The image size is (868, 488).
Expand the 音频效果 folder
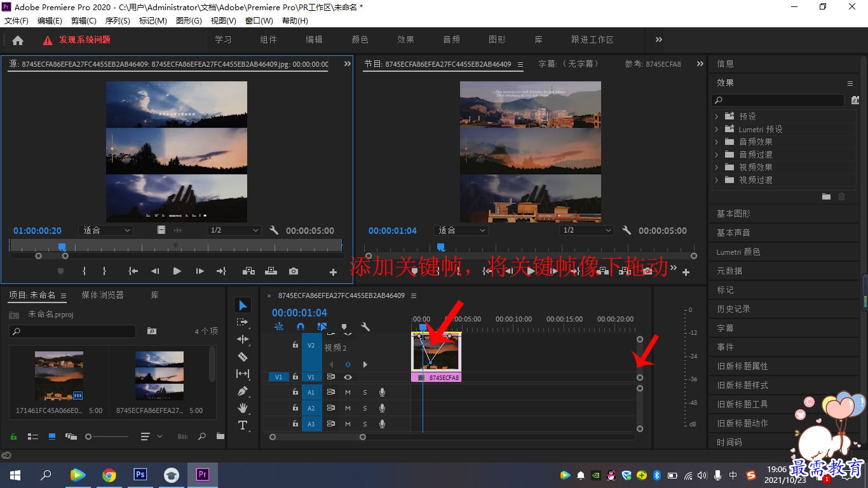716,142
